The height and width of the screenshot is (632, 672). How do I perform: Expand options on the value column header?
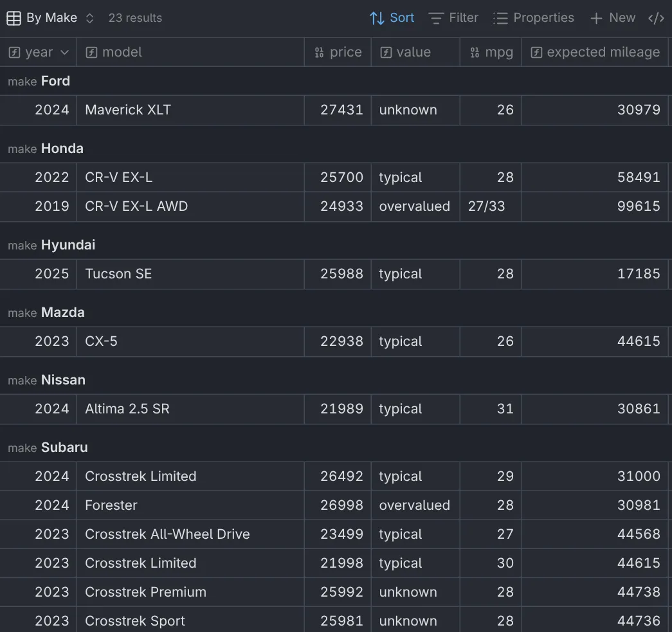pyautogui.click(x=415, y=51)
